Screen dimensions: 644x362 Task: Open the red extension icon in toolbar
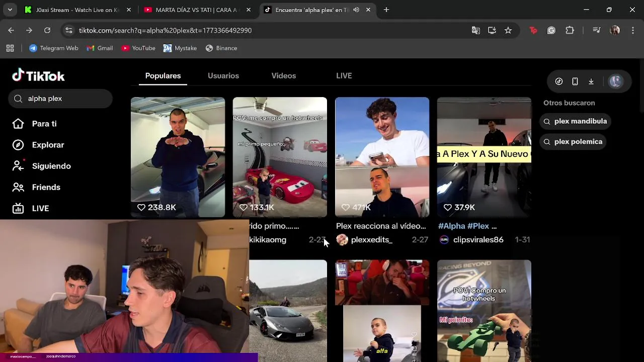pos(533,30)
